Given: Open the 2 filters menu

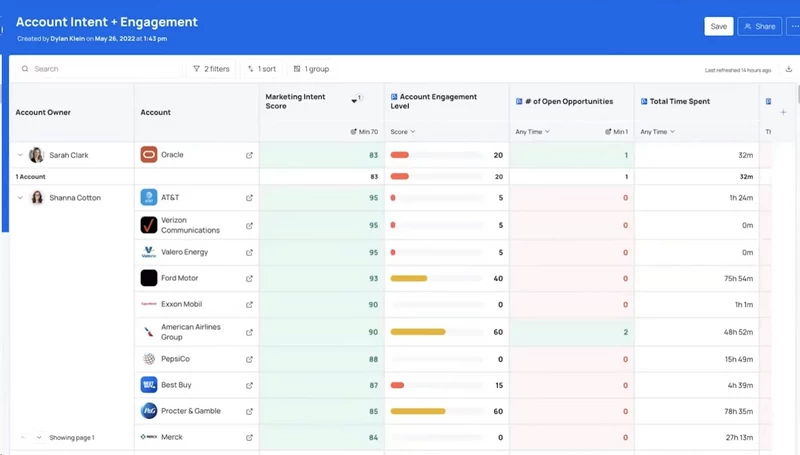Looking at the screenshot, I should [211, 69].
